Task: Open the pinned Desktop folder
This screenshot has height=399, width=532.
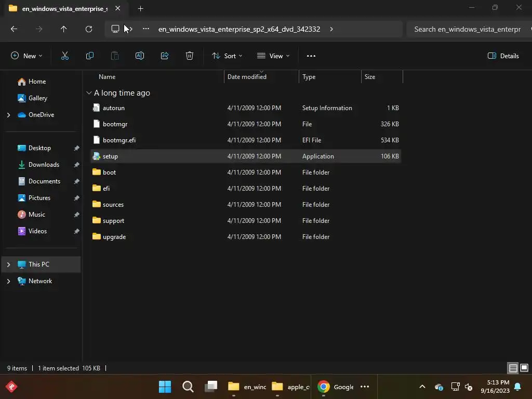Action: (x=39, y=148)
